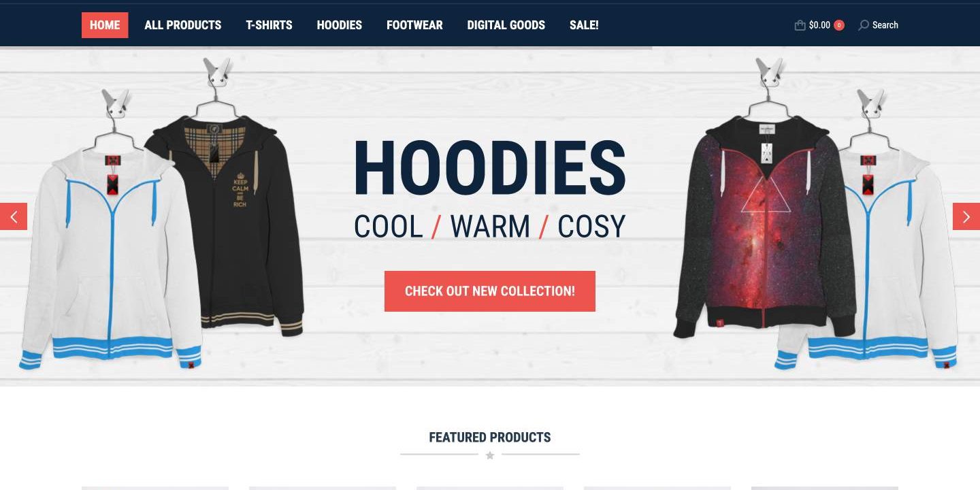Viewport: 980px width, 490px height.
Task: Click the Search text link
Action: coord(885,25)
